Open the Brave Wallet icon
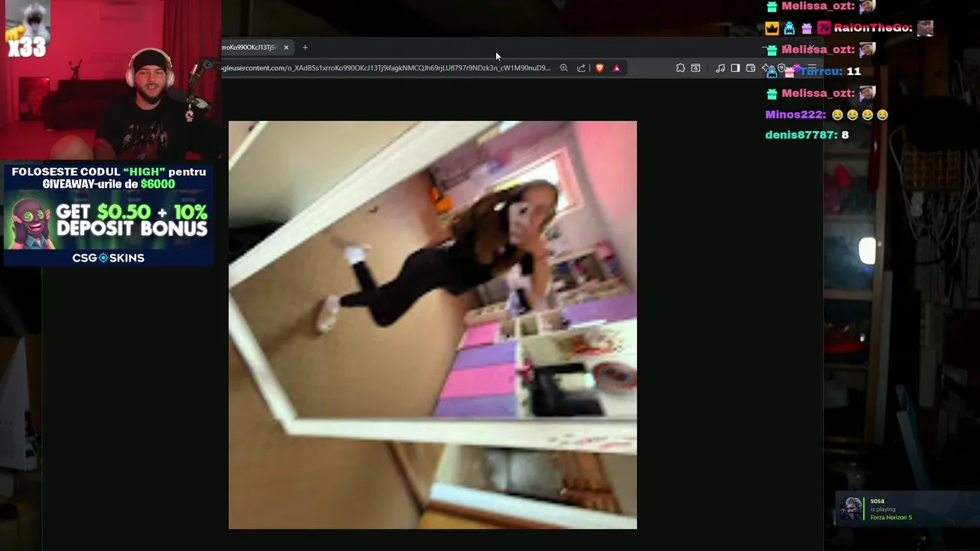Viewport: 980px width, 551px height. 751,68
